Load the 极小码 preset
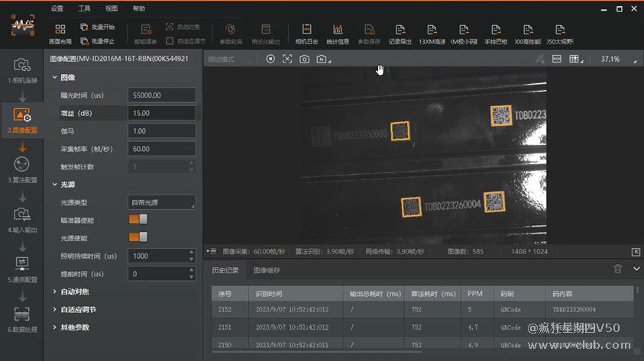The image size is (644, 361). tap(464, 34)
